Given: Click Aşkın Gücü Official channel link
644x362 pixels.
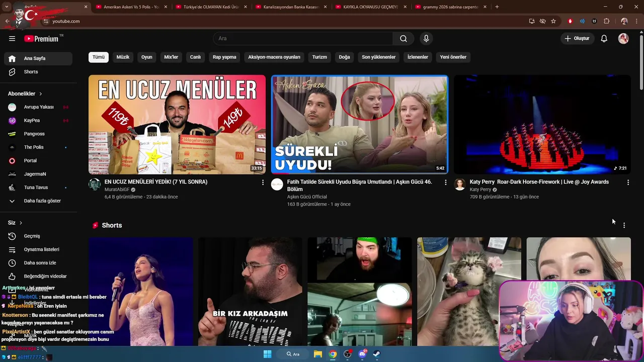Looking at the screenshot, I should point(307,197).
